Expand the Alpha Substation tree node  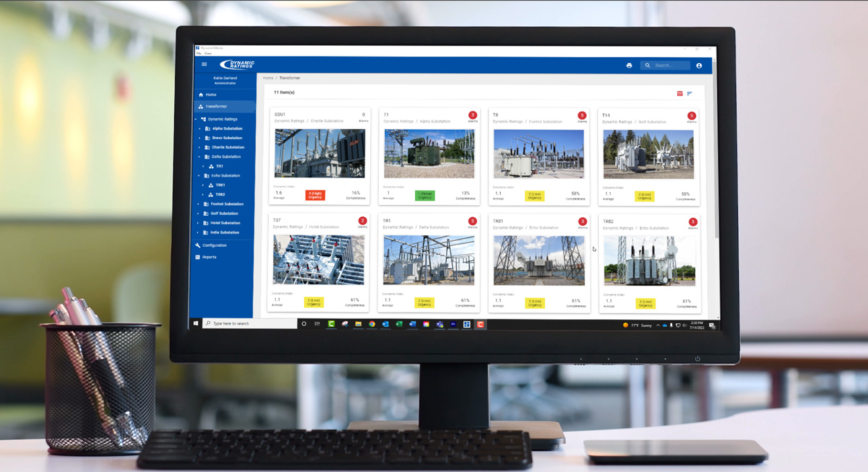coord(200,128)
